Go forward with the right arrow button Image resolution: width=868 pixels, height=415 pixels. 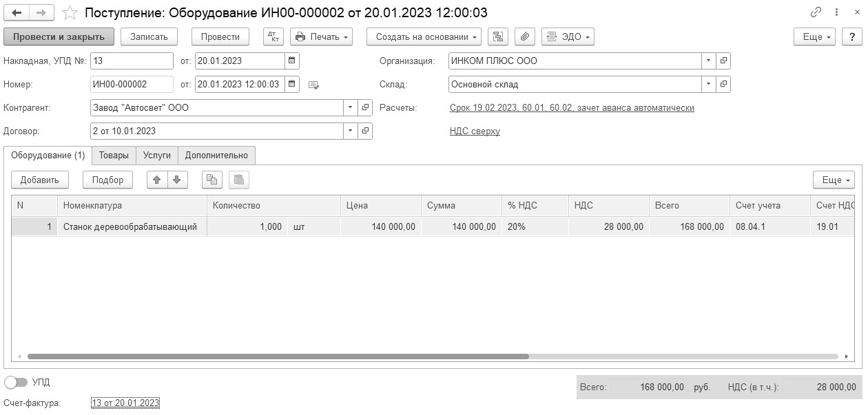(x=41, y=12)
